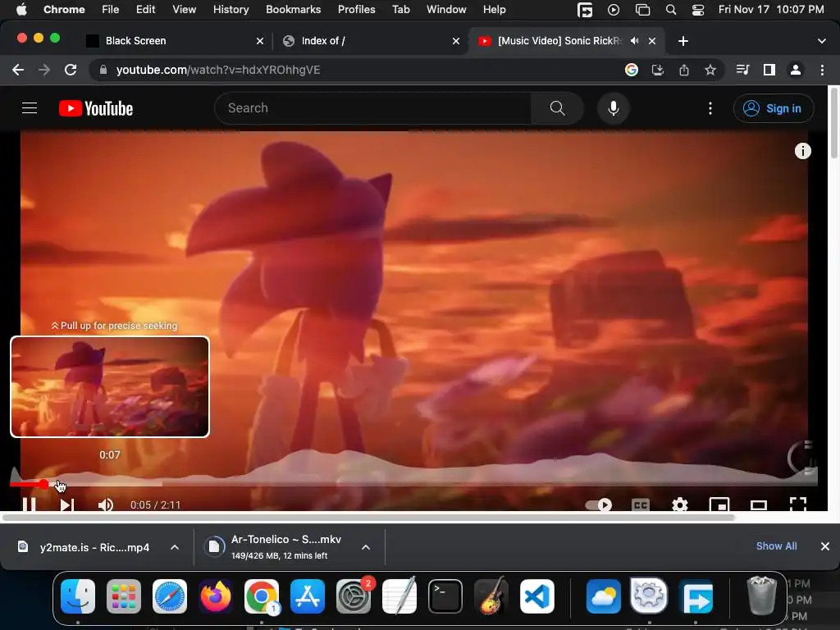Open the Profiles menu
This screenshot has height=630, width=840.
(x=356, y=10)
